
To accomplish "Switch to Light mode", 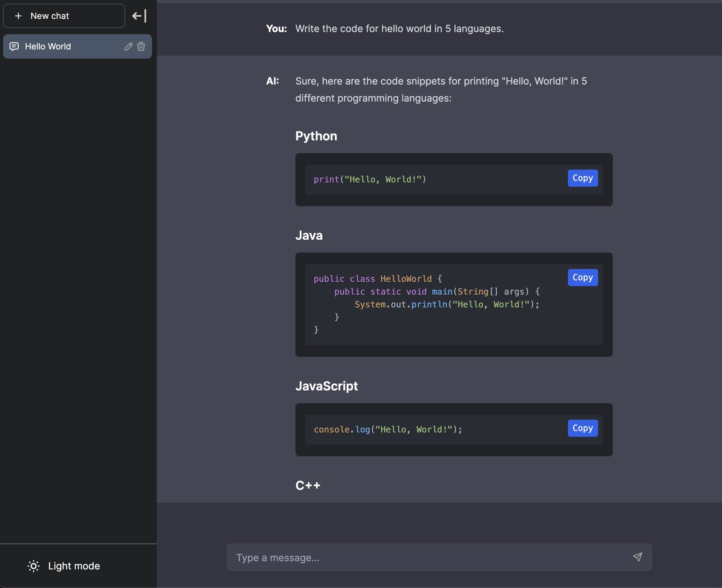I will 74,566.
